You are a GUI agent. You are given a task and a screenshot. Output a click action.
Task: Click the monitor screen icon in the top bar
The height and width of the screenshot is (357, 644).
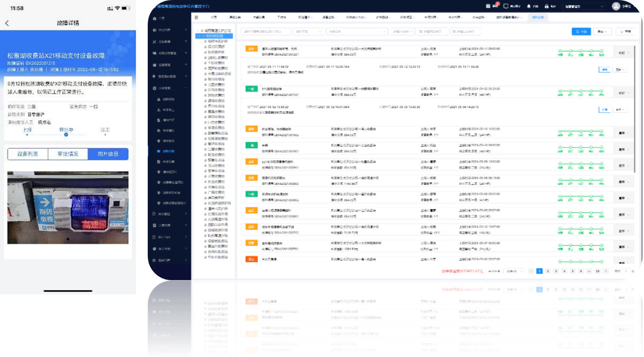(506, 6)
